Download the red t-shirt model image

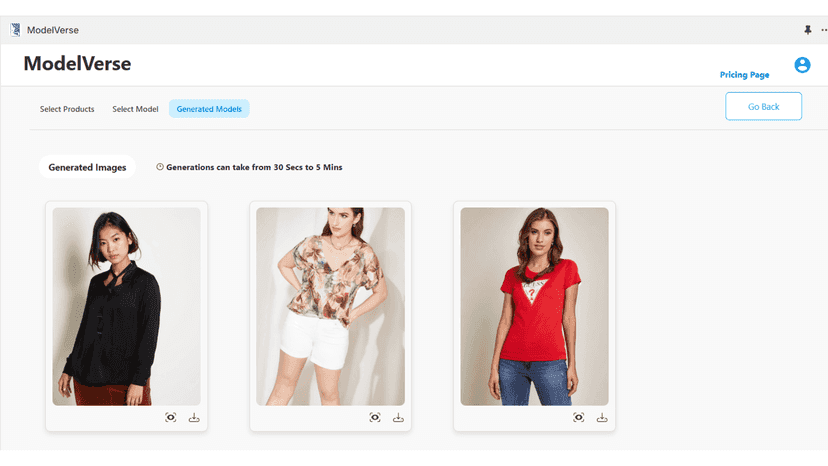(602, 417)
